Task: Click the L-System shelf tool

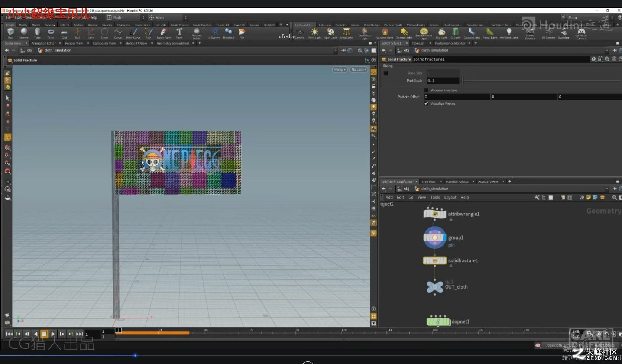Action: (214, 33)
